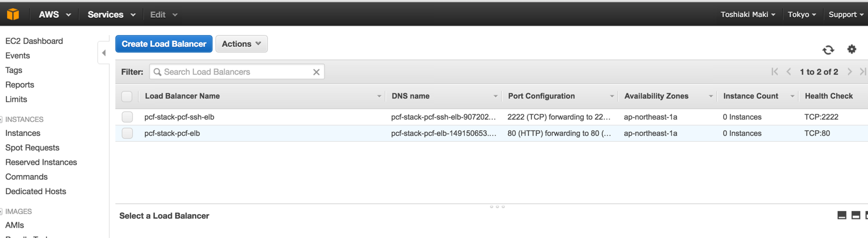Refresh the load balancer list
This screenshot has height=238, width=868.
pyautogui.click(x=828, y=50)
